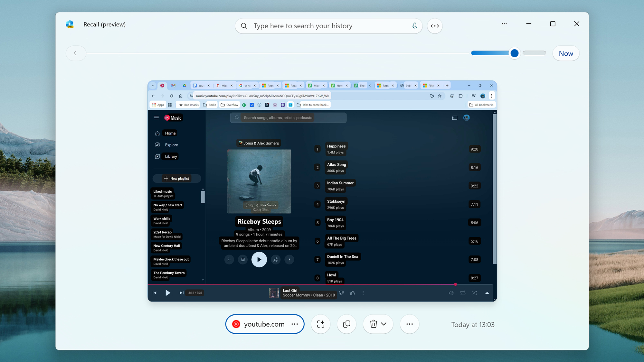Open the Chrome extensions puzzle icon
The width and height of the screenshot is (644, 362).
coord(460,96)
